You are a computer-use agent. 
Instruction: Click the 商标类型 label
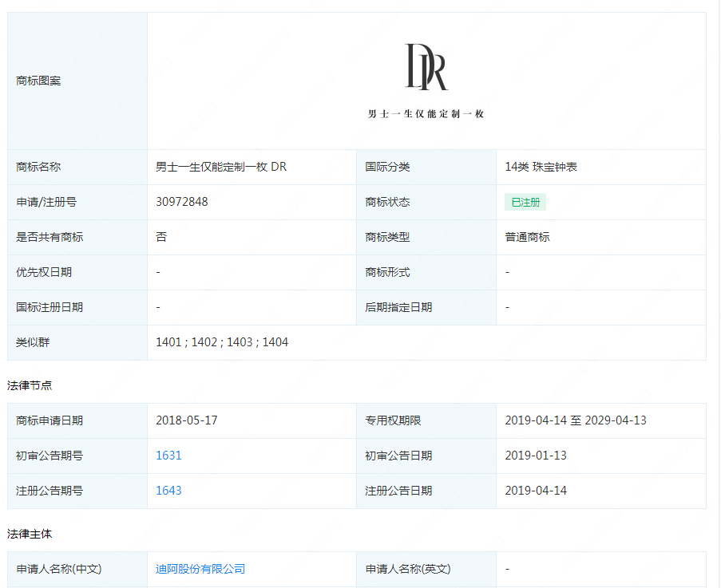(387, 237)
